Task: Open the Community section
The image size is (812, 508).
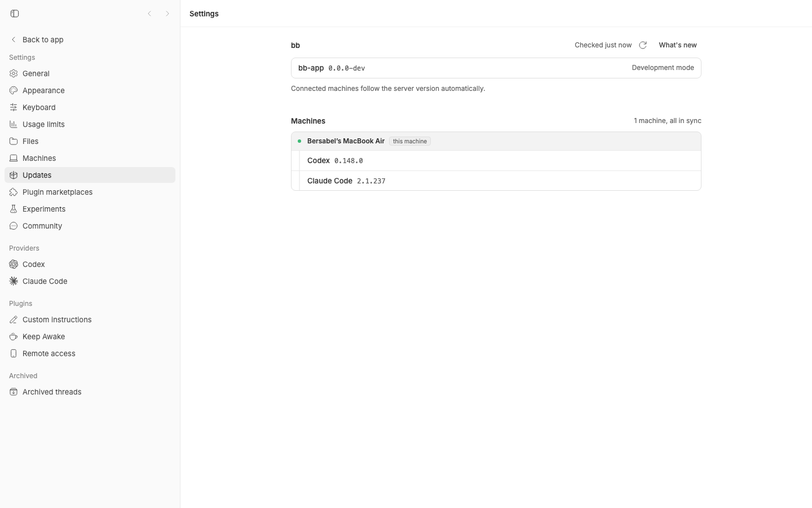Action: pyautogui.click(x=90, y=226)
